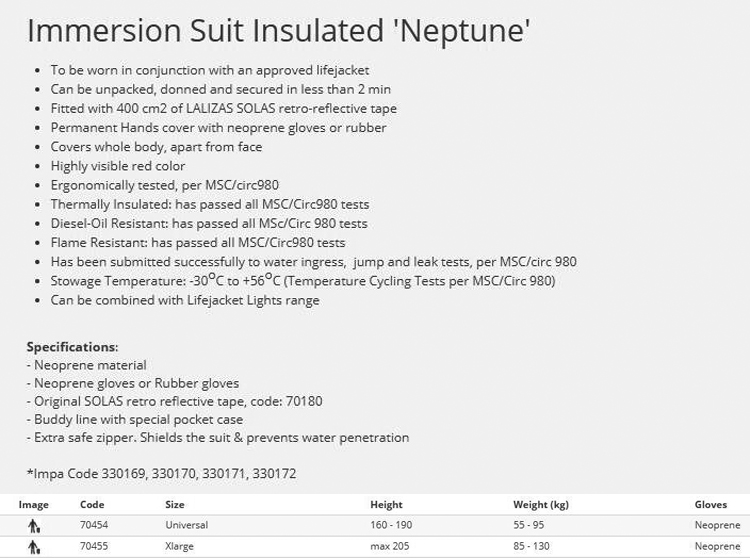Click the 55 - 95 weight value
This screenshot has width=750, height=558.
[x=529, y=525]
